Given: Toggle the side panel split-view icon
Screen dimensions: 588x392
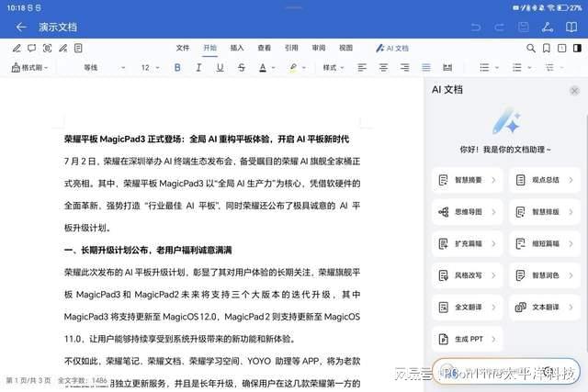Looking at the screenshot, I should [578, 48].
